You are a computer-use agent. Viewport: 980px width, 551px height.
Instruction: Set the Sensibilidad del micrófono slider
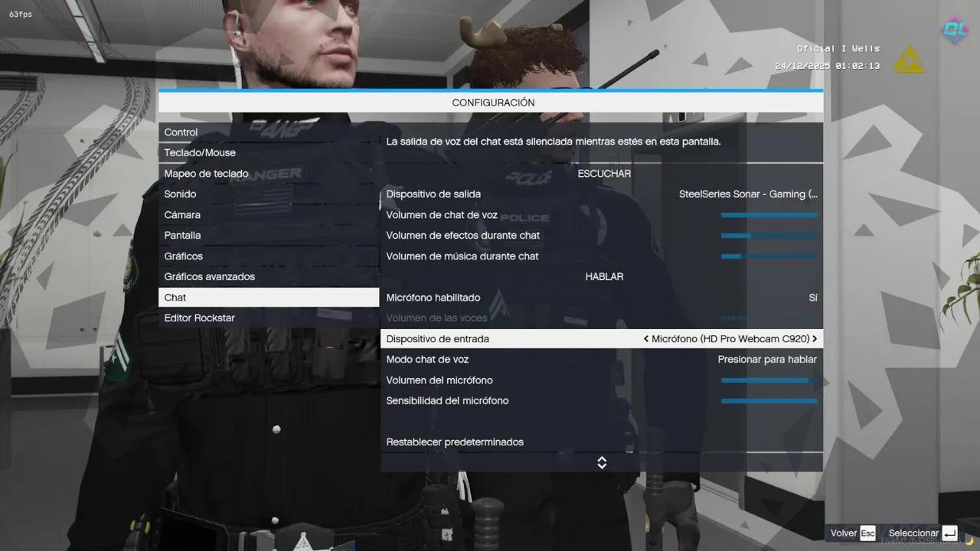[x=769, y=401]
